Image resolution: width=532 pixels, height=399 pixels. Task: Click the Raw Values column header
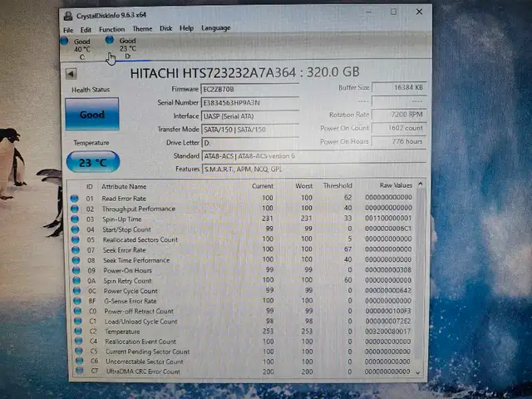click(396, 185)
